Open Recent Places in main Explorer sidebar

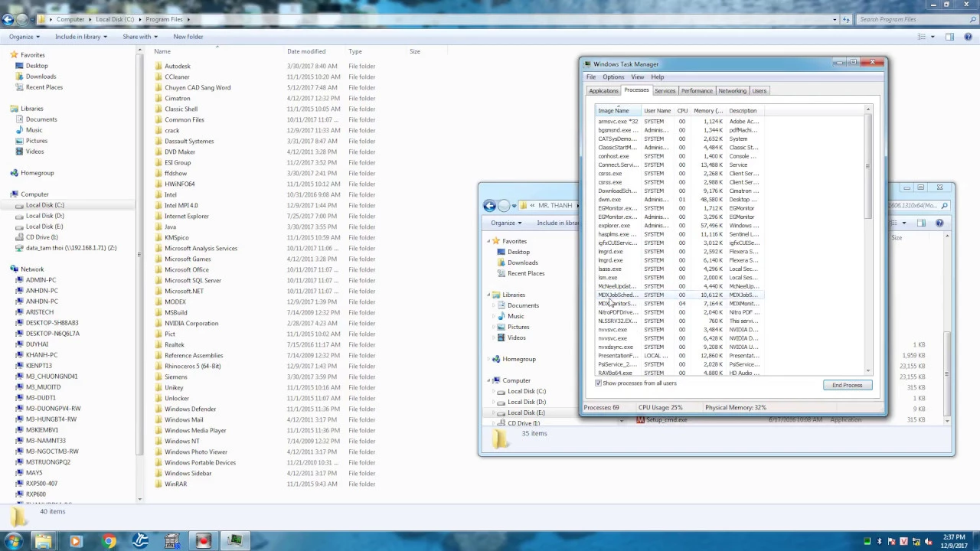(43, 87)
